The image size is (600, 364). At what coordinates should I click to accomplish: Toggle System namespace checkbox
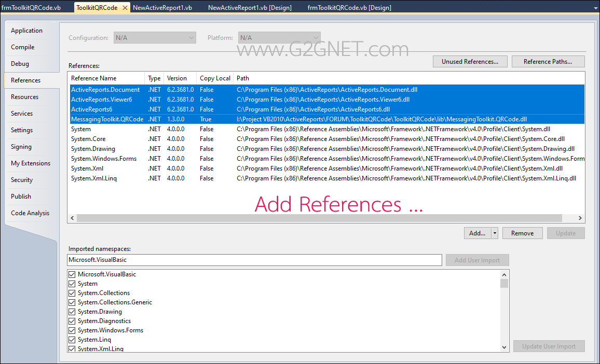(72, 284)
